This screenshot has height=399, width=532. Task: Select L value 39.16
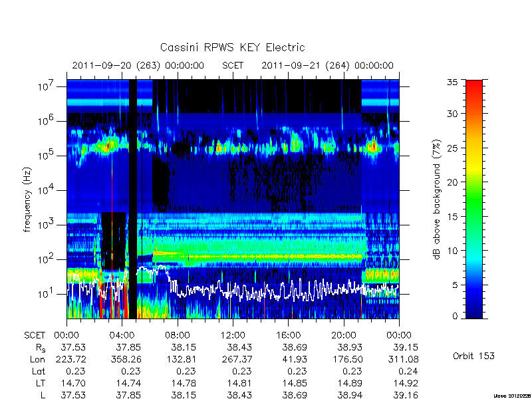(406, 395)
